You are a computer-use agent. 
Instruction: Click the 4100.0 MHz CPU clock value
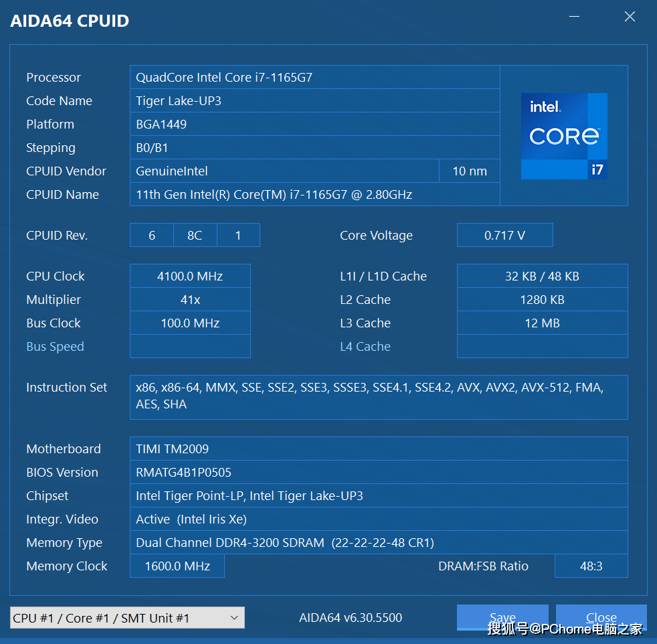pyautogui.click(x=190, y=276)
